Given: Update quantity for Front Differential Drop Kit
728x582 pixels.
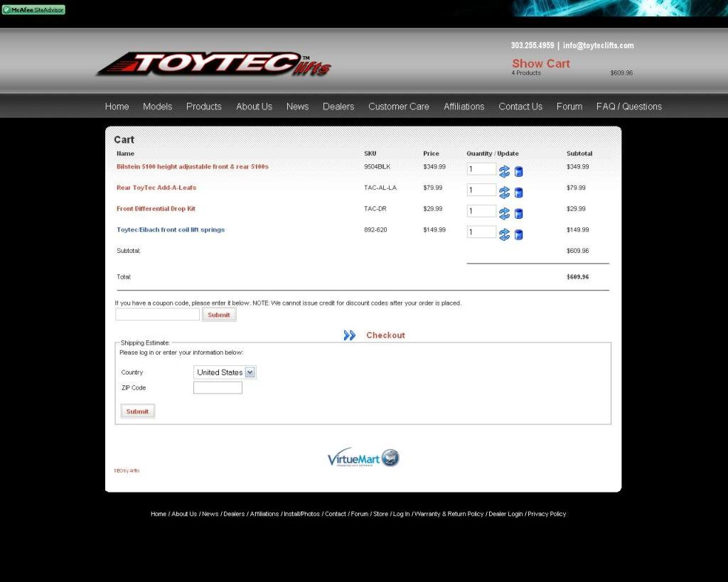Looking at the screenshot, I should (504, 213).
